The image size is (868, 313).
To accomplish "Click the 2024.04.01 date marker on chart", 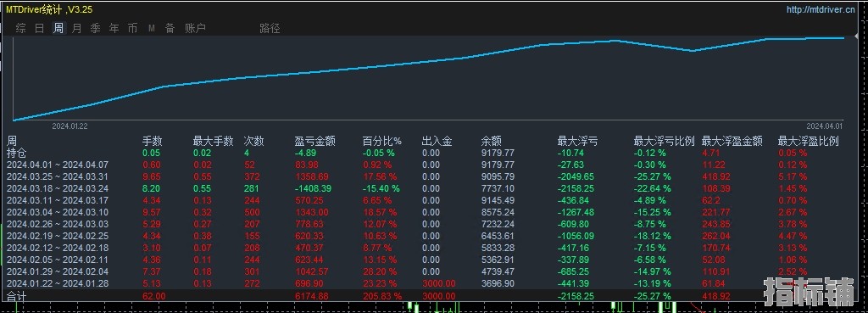I will (x=824, y=126).
